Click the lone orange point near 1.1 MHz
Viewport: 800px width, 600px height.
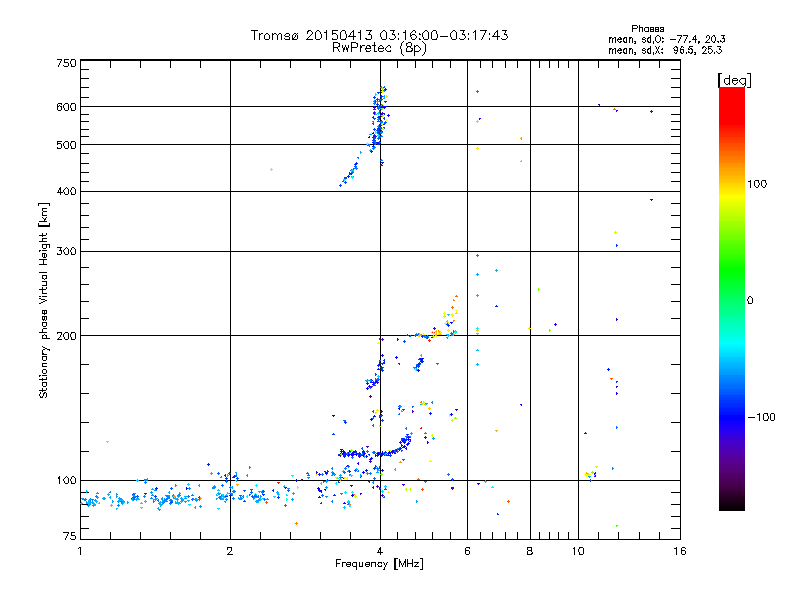coord(107,442)
